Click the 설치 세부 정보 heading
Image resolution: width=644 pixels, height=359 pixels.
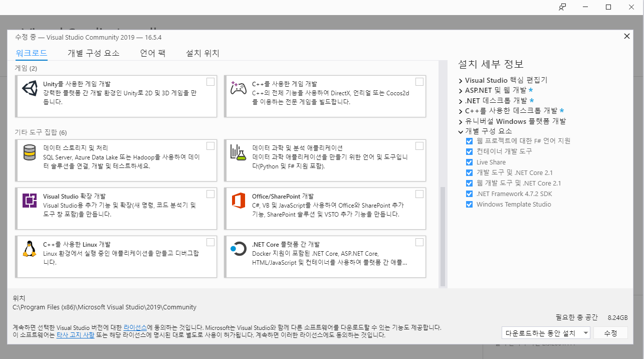click(x=491, y=64)
